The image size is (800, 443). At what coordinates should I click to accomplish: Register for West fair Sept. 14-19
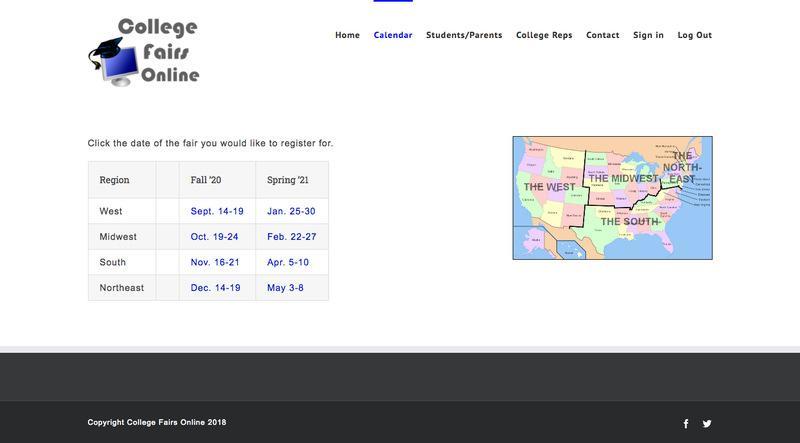(217, 212)
